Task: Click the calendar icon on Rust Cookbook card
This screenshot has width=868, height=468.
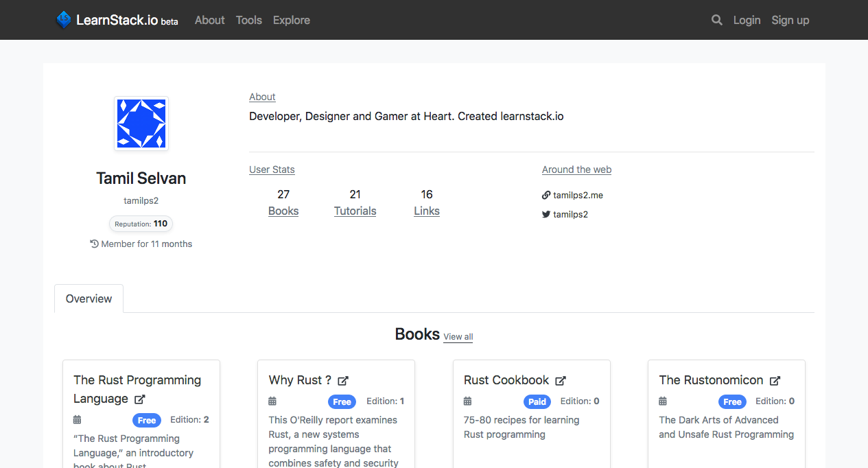Action: click(467, 401)
